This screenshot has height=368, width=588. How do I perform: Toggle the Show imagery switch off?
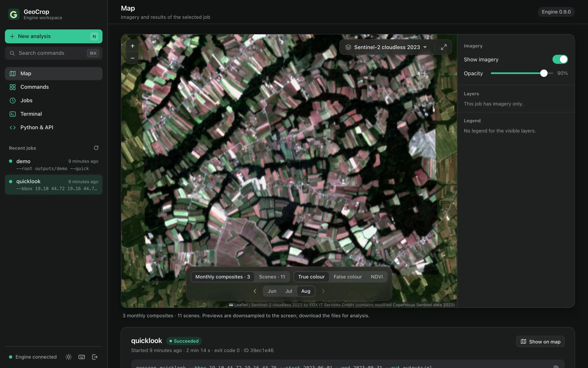pos(560,59)
